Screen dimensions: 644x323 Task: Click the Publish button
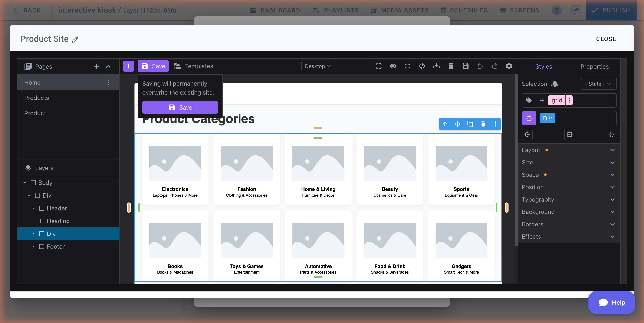tap(611, 10)
